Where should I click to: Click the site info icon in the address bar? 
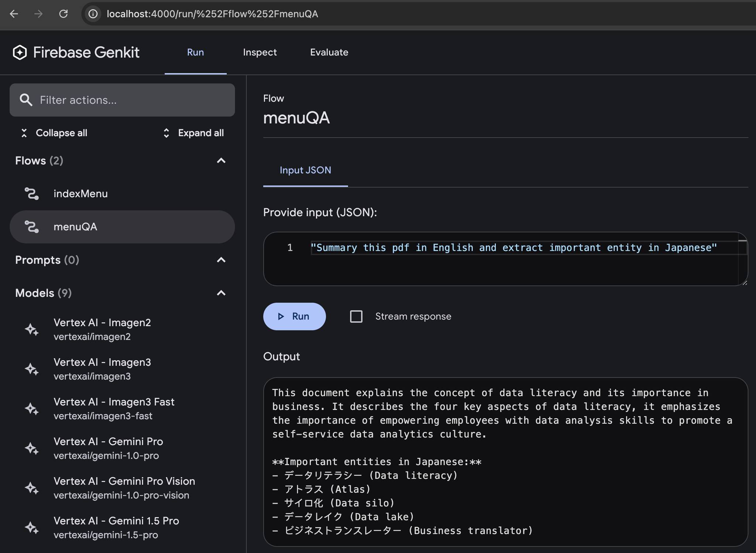click(93, 14)
